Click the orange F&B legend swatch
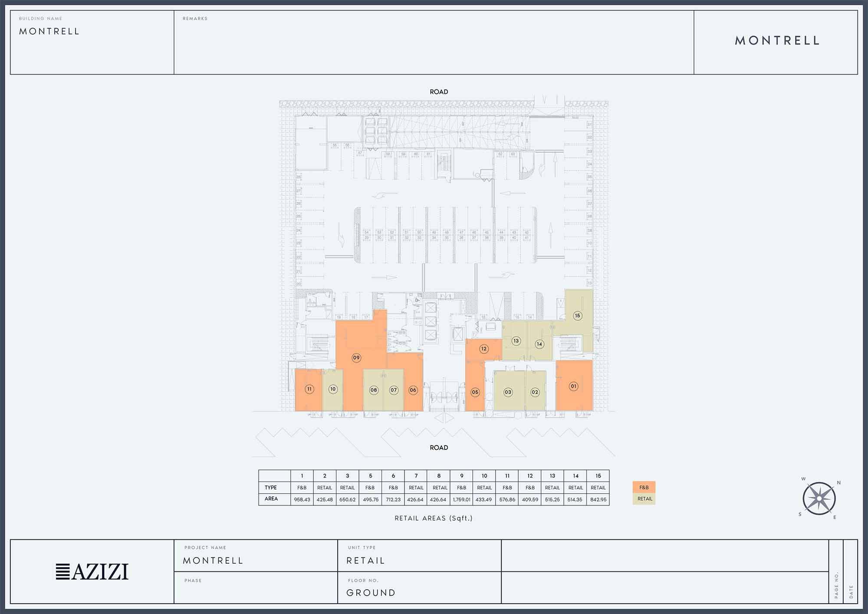This screenshot has height=614, width=868. pyautogui.click(x=644, y=487)
